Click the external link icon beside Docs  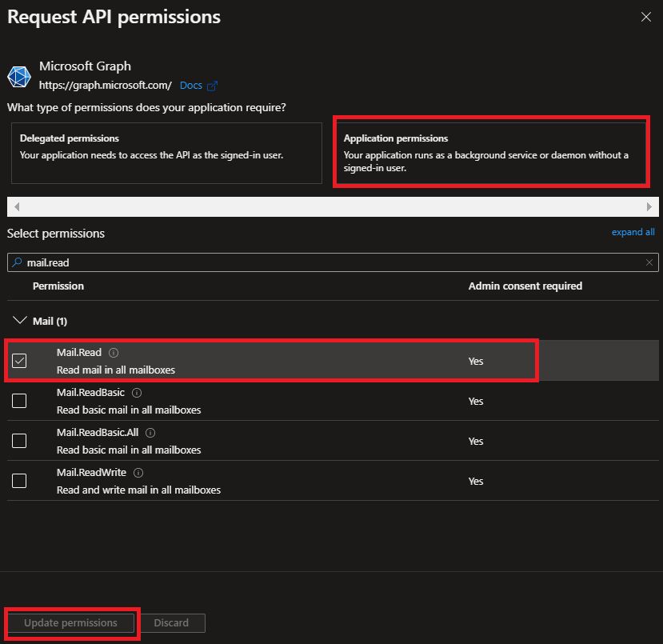tap(212, 86)
